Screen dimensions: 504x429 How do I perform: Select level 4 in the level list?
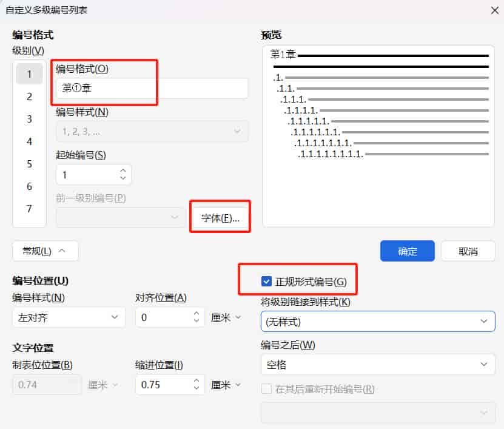pyautogui.click(x=29, y=141)
